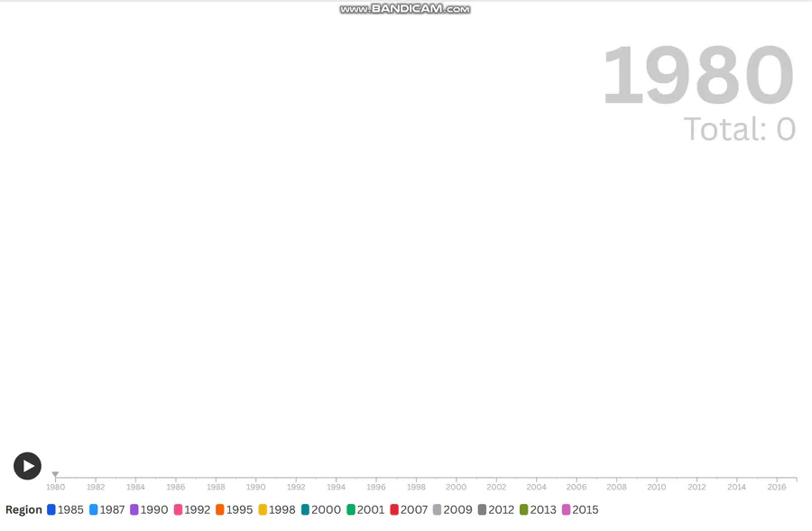Toggle the light blue 1987 legend swatch
812x531 pixels.
[x=93, y=509]
